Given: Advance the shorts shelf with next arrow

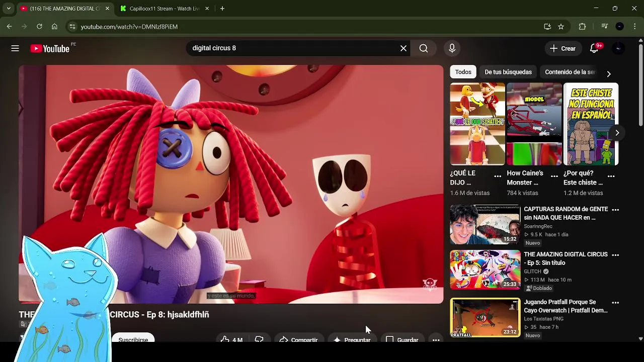Looking at the screenshot, I should click(x=617, y=133).
